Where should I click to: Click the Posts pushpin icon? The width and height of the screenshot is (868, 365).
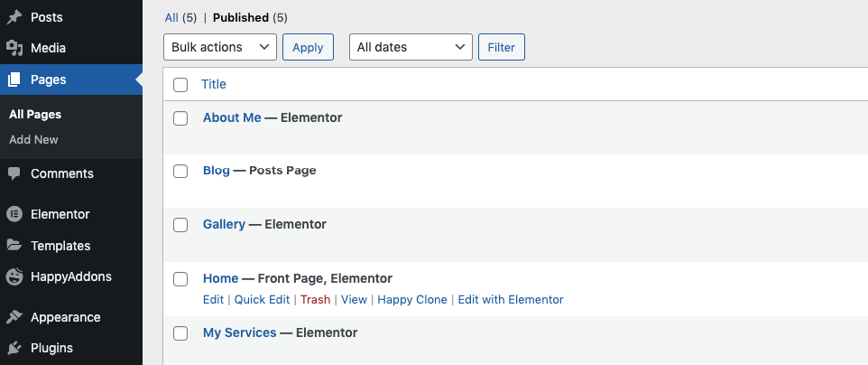point(14,17)
